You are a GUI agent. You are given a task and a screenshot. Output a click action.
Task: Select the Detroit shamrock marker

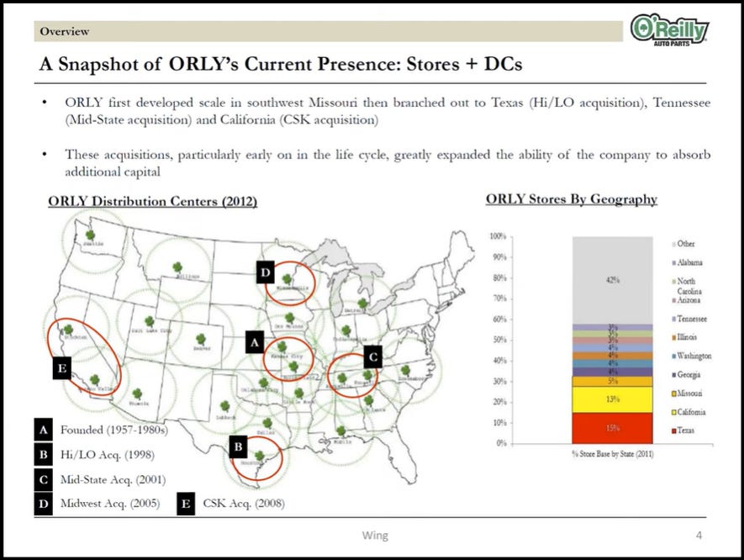(362, 303)
